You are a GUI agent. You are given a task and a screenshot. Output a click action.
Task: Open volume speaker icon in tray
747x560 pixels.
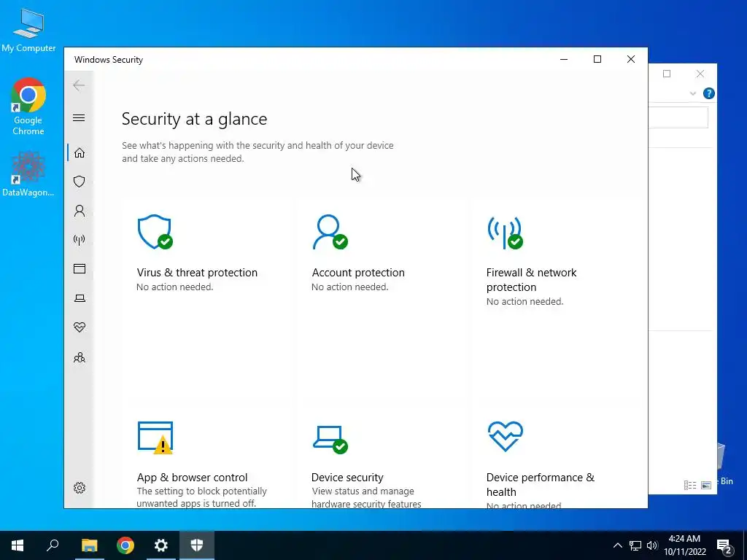652,545
